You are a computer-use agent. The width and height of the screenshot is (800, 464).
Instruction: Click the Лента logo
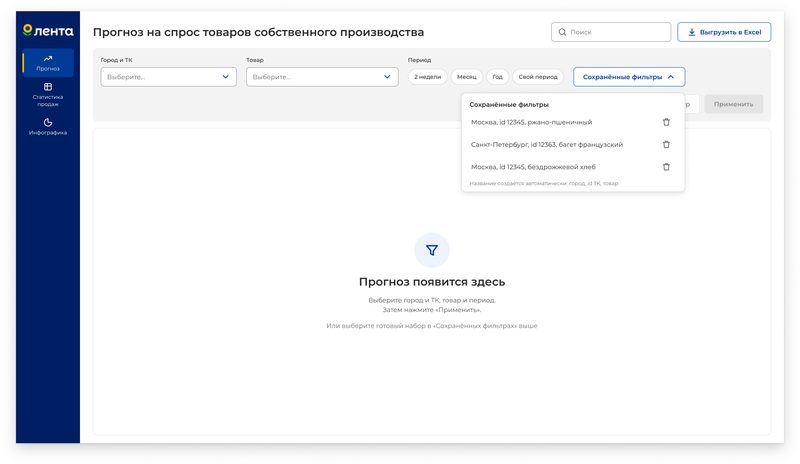(48, 31)
